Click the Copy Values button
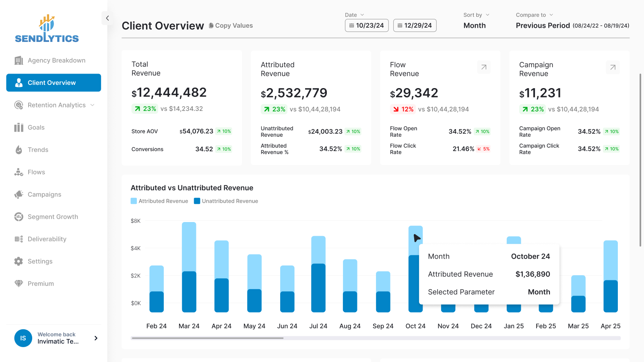 point(231,25)
